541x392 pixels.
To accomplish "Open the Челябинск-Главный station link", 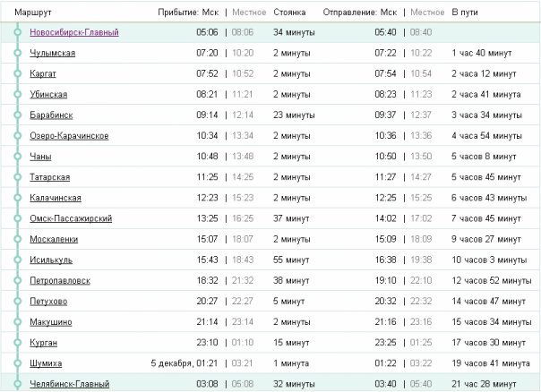I will click(69, 384).
